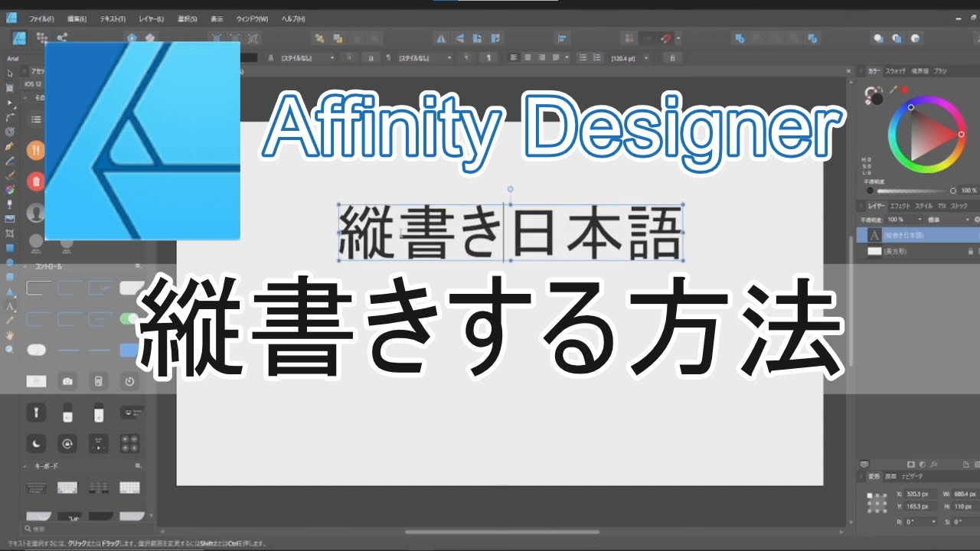Open the ファイル(F) menu

[41, 18]
